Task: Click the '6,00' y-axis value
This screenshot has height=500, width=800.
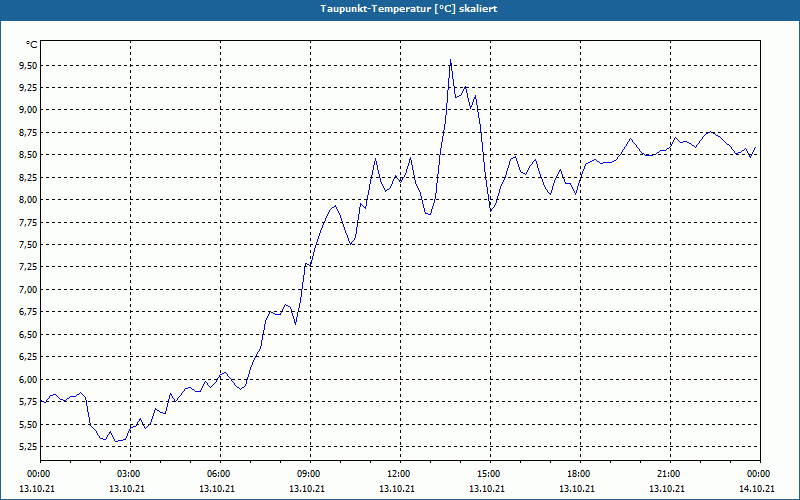Action: coord(29,379)
